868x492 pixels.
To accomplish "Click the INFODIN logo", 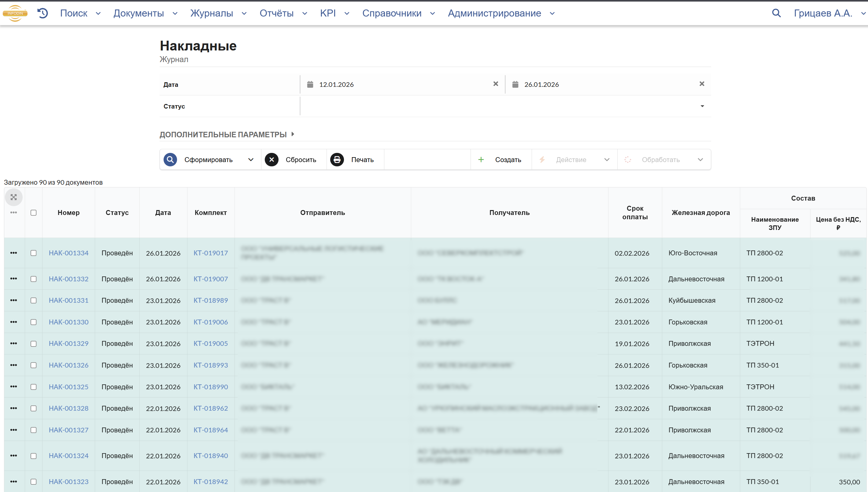I will 15,13.
